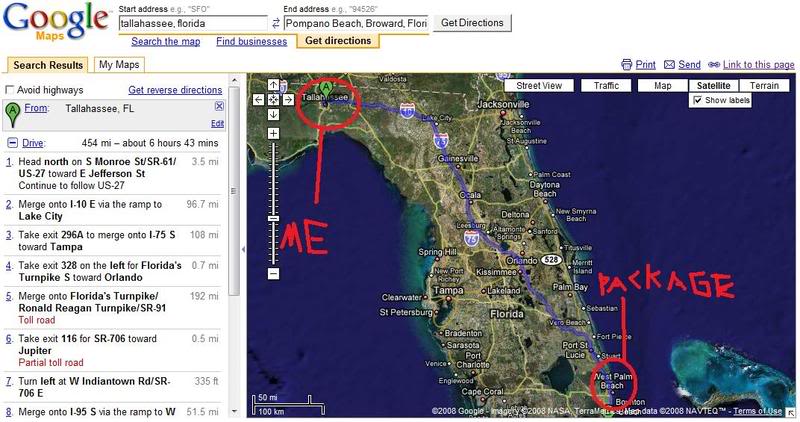Uncheck the Show labels checkbox
Image resolution: width=800 pixels, height=422 pixels.
(x=697, y=100)
